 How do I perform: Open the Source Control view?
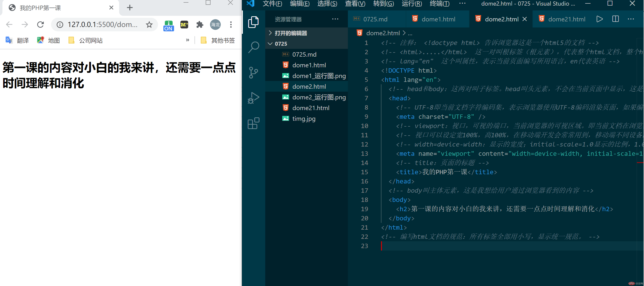pos(253,73)
